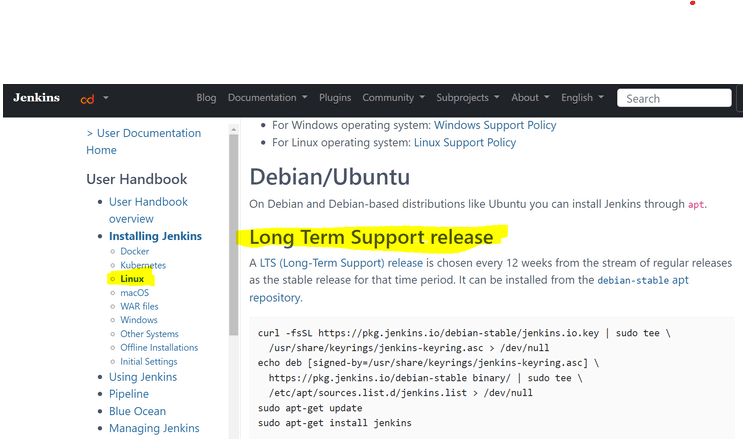This screenshot has height=441, width=751.
Task: Click the Jenkins logo in navbar
Action: pyautogui.click(x=36, y=98)
